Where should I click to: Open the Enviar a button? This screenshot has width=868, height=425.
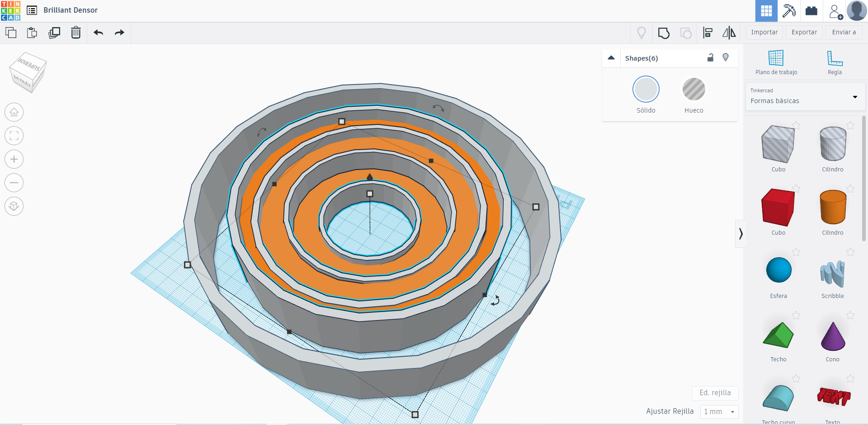(x=844, y=33)
